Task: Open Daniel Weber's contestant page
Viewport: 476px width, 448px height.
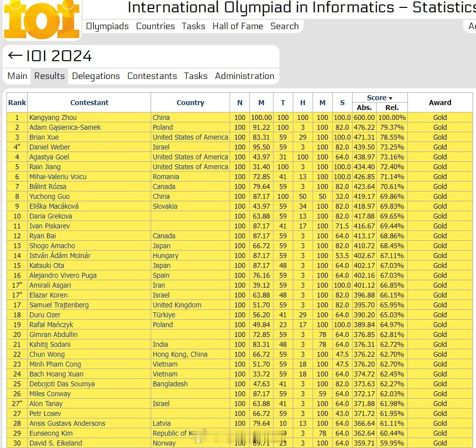Action: point(49,147)
